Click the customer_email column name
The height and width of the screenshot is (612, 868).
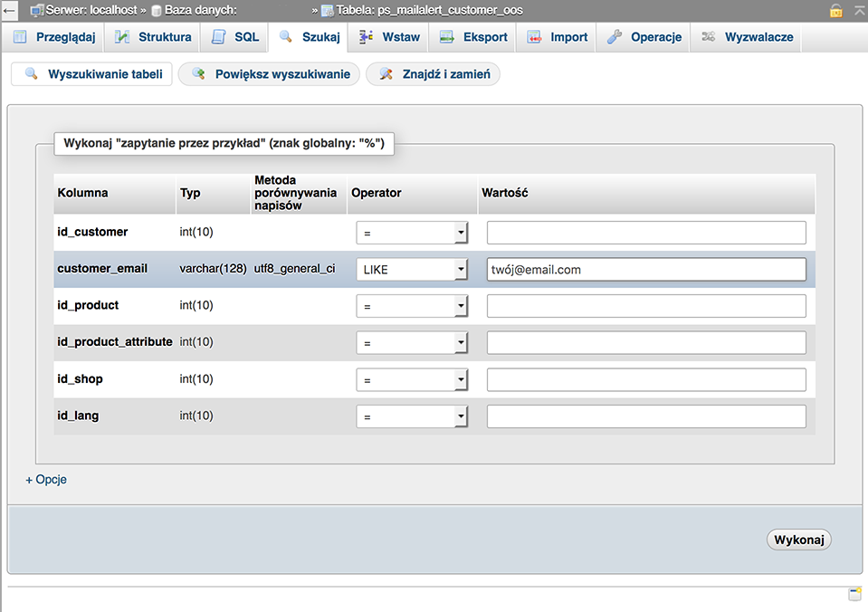102,269
